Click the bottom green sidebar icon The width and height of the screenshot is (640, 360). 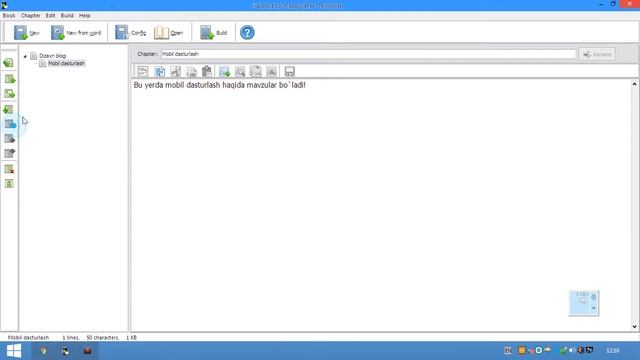click(9, 183)
